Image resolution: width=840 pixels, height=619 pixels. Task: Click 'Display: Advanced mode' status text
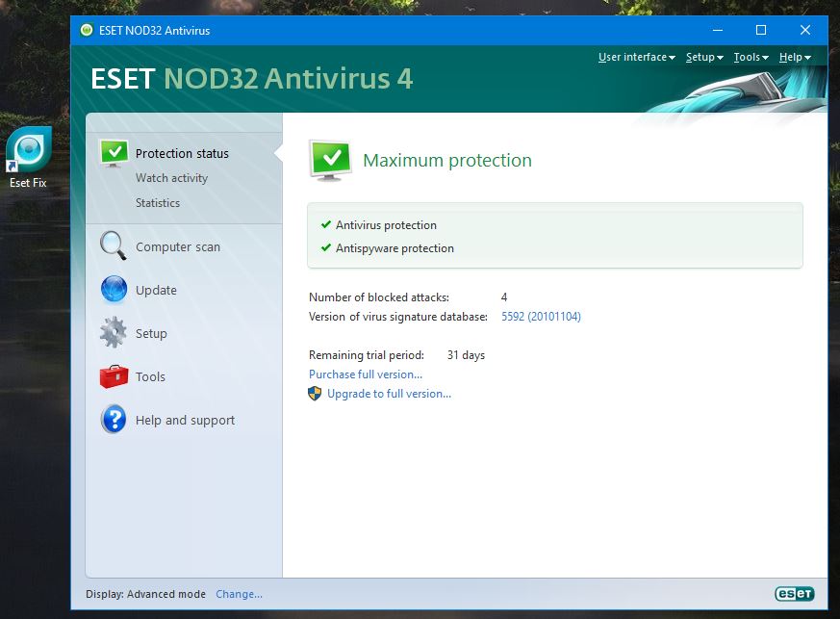click(145, 594)
